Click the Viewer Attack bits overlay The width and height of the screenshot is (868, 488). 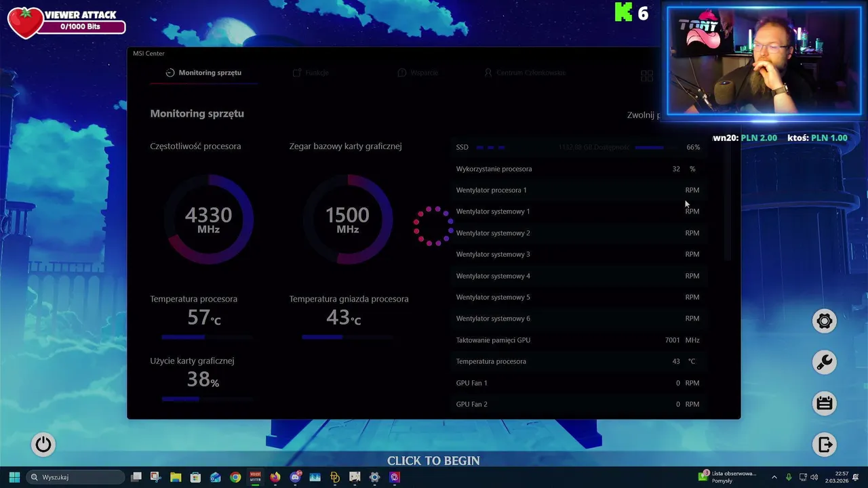(66, 22)
